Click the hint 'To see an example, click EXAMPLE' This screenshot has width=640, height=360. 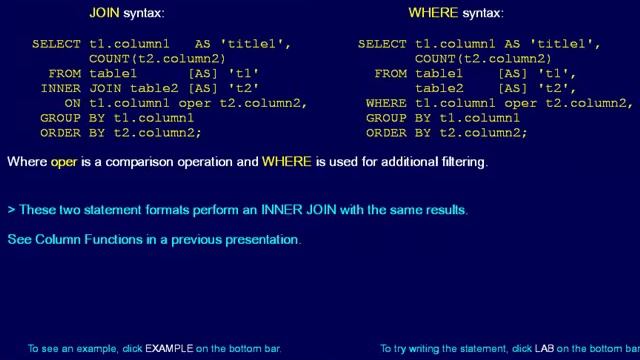(154, 349)
